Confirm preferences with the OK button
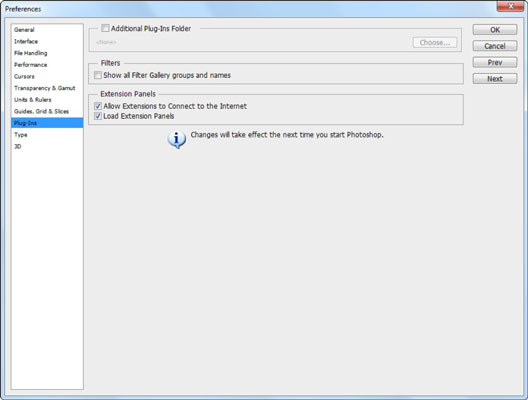Viewport: 528px width, 400px height. [x=495, y=30]
